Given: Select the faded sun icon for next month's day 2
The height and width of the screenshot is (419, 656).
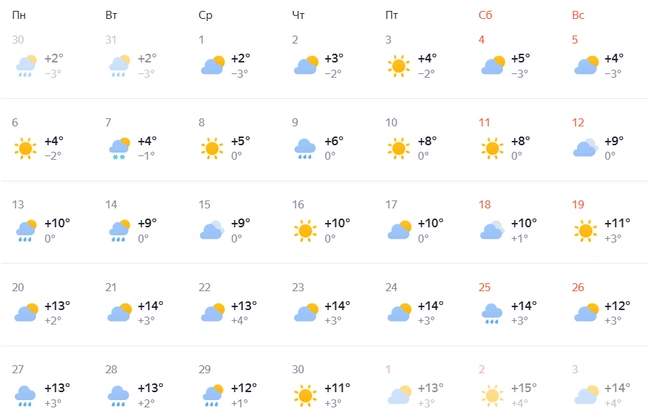Looking at the screenshot, I should point(492,396).
